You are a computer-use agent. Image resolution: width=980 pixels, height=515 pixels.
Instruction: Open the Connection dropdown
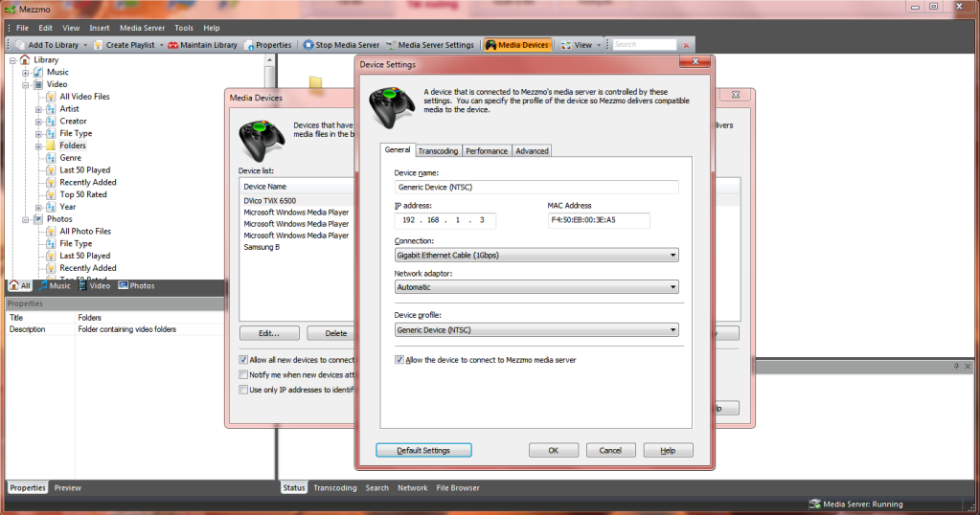pos(536,256)
